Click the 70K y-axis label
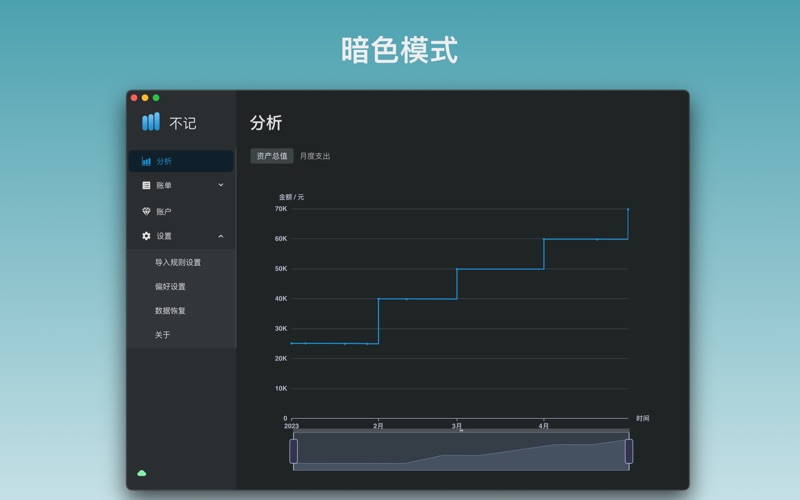The height and width of the screenshot is (500, 800). pyautogui.click(x=281, y=209)
